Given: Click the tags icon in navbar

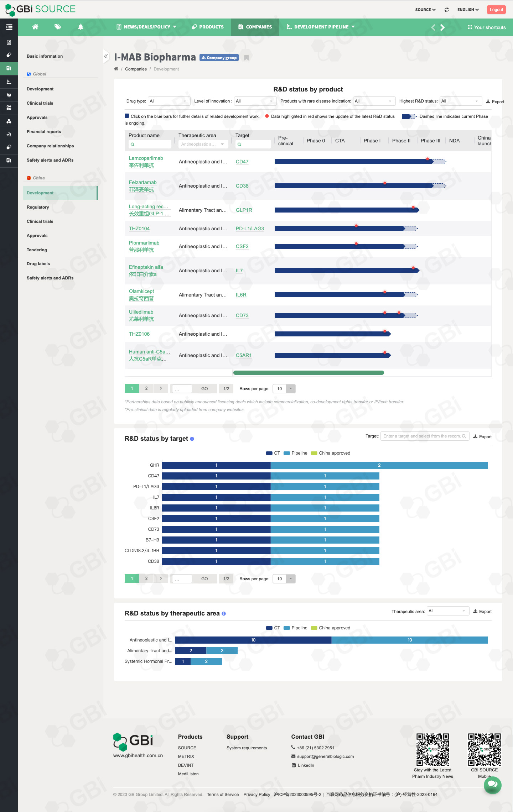Looking at the screenshot, I should [x=58, y=27].
